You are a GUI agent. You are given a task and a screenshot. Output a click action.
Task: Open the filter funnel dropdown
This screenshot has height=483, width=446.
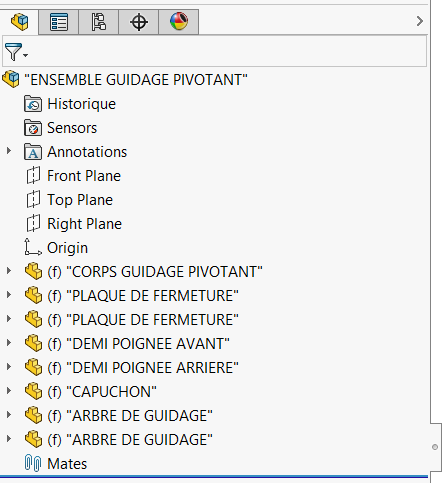(x=16, y=52)
